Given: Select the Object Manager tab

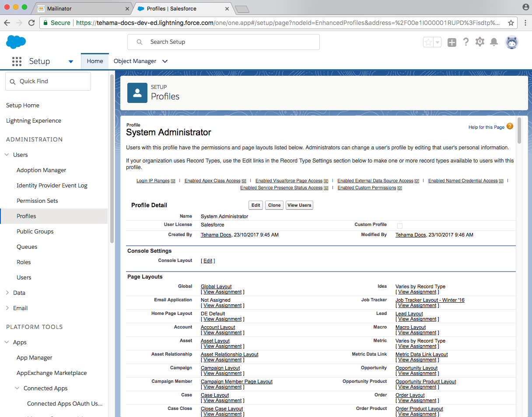Looking at the screenshot, I should pos(135,61).
